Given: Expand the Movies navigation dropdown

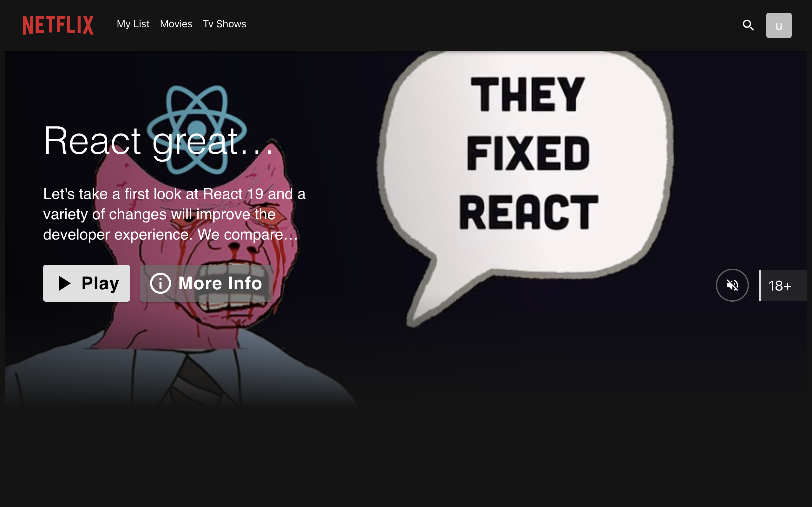Looking at the screenshot, I should [x=176, y=24].
